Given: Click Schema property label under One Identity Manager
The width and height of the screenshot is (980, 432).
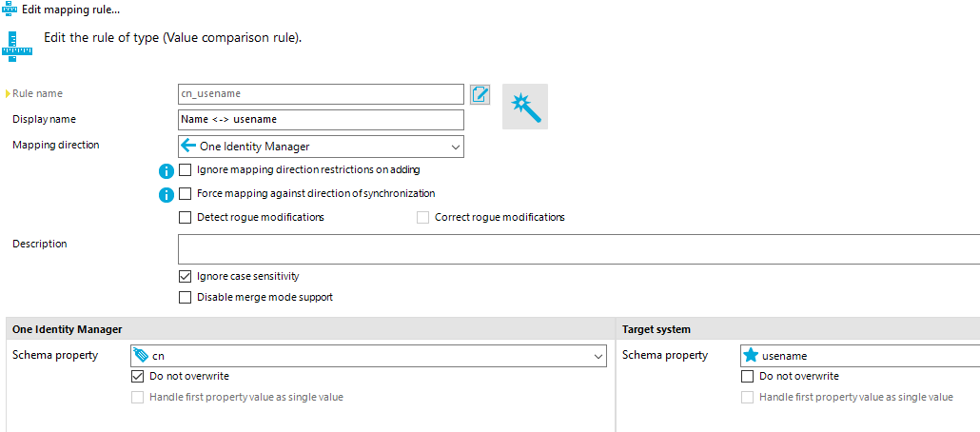Looking at the screenshot, I should point(55,355).
